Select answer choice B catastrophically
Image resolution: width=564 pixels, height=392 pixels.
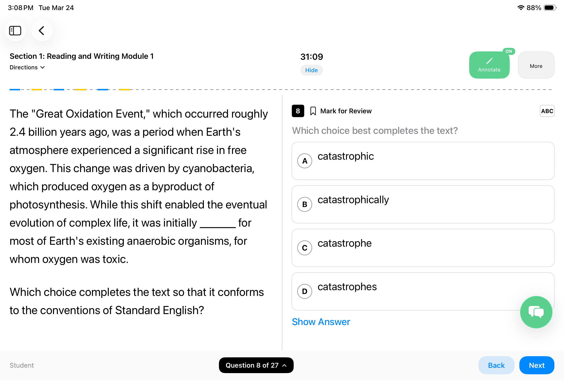point(423,204)
